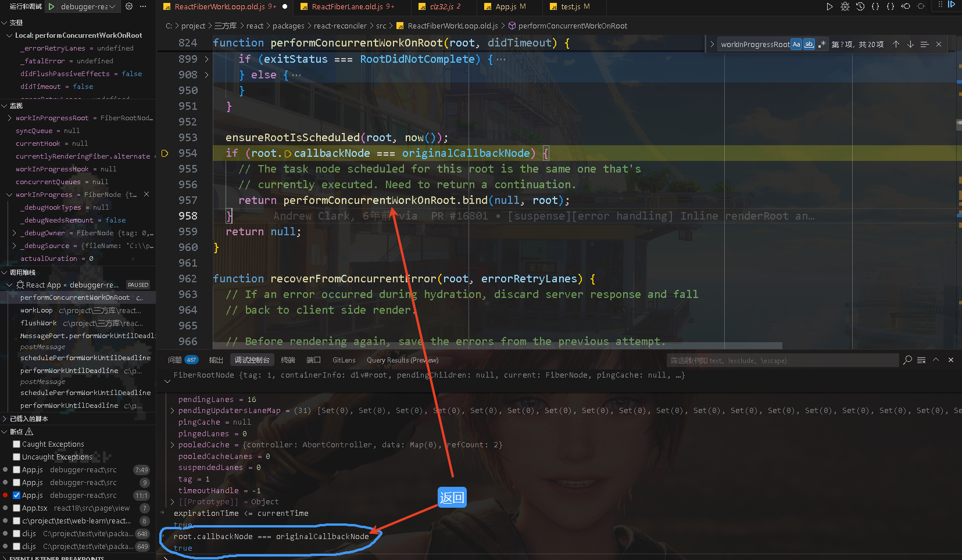Go to next find match
The width and height of the screenshot is (962, 560).
click(910, 44)
